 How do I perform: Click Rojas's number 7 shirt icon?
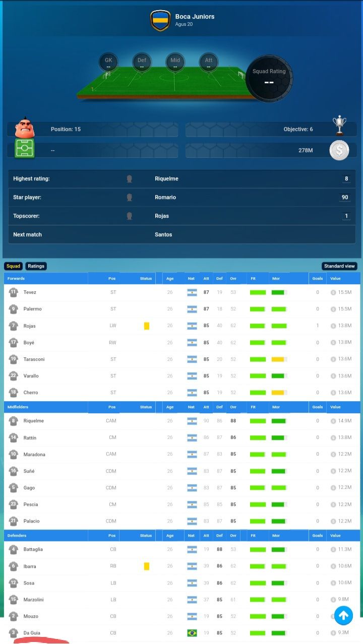(13, 326)
